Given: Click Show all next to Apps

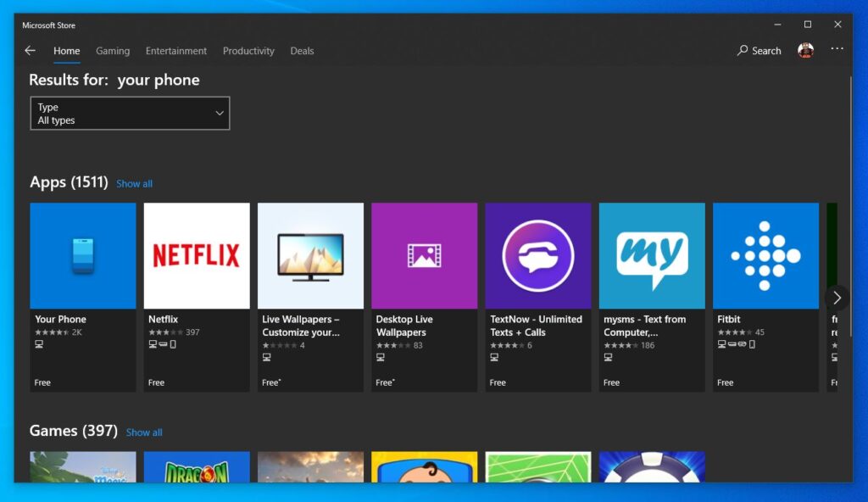Looking at the screenshot, I should tap(135, 183).
